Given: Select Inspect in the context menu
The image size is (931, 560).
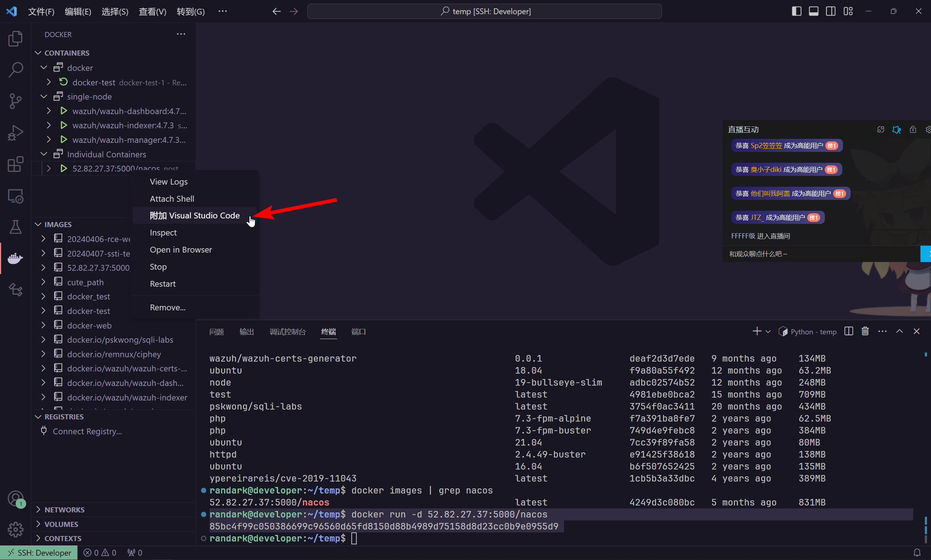Looking at the screenshot, I should coord(195,233).
